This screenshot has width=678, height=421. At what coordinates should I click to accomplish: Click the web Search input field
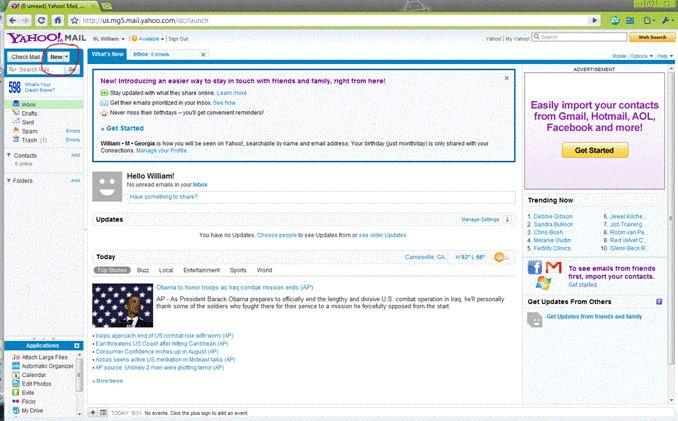(x=582, y=37)
